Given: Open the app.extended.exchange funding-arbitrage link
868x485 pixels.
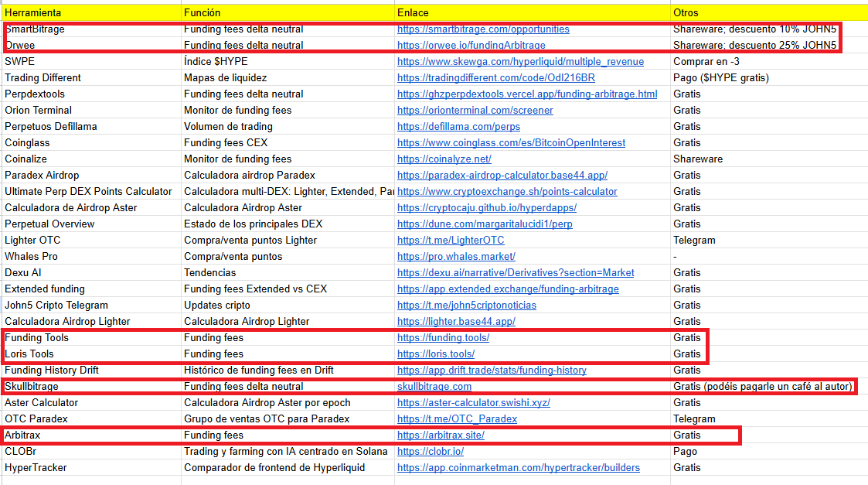Looking at the screenshot, I should [x=508, y=289].
